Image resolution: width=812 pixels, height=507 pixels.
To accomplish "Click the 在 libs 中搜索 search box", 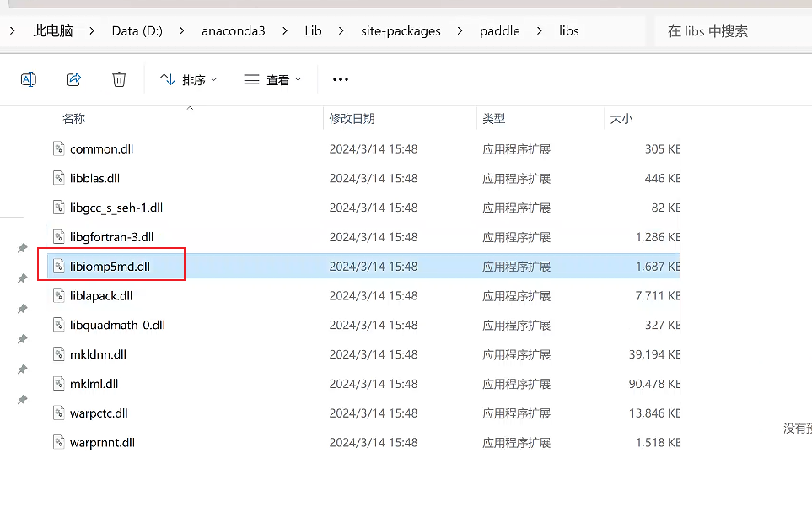I will point(733,31).
